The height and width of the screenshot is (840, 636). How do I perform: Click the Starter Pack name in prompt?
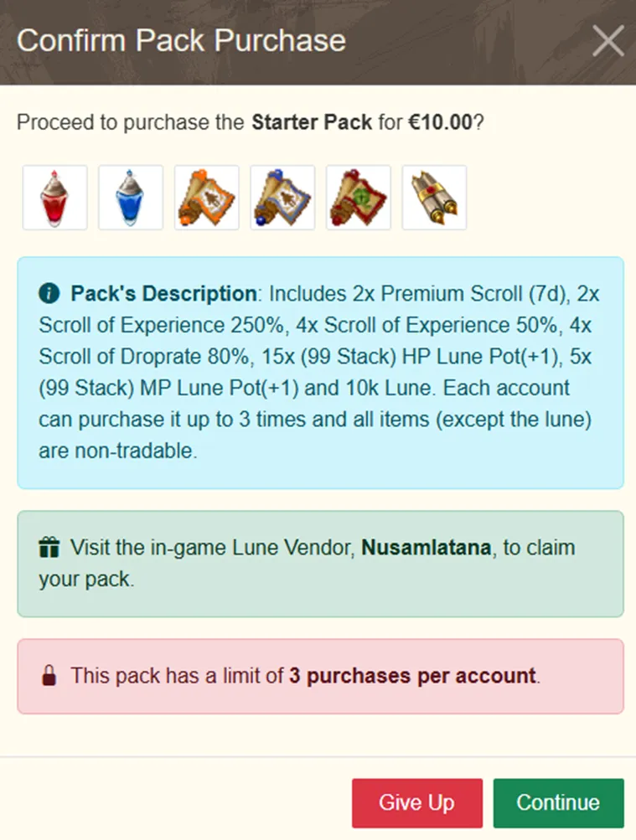tap(312, 122)
